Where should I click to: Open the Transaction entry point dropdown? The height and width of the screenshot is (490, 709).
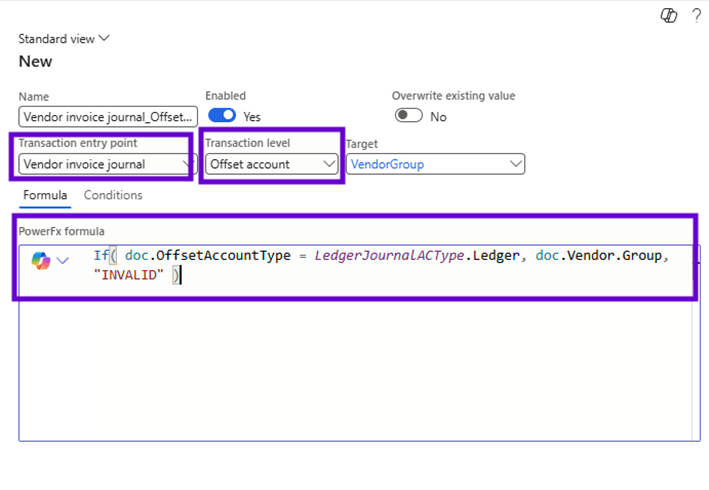105,164
